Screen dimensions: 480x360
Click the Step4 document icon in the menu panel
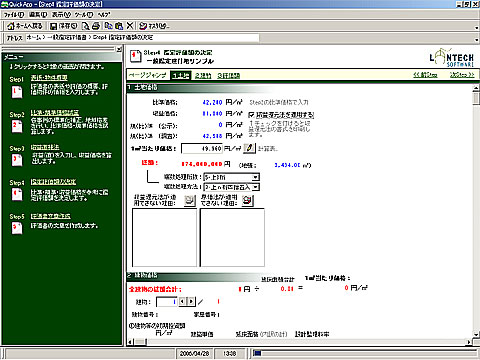[17, 194]
